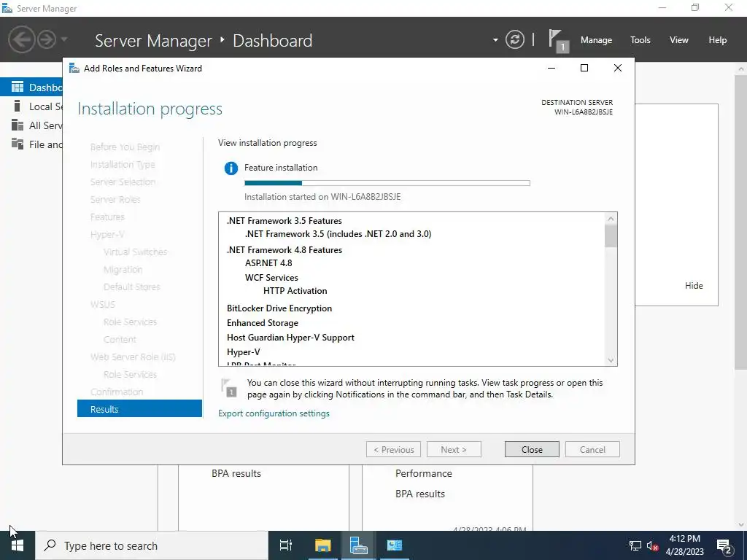Select the Results step in wizard
Viewport: 747px width, 560px height.
point(139,409)
